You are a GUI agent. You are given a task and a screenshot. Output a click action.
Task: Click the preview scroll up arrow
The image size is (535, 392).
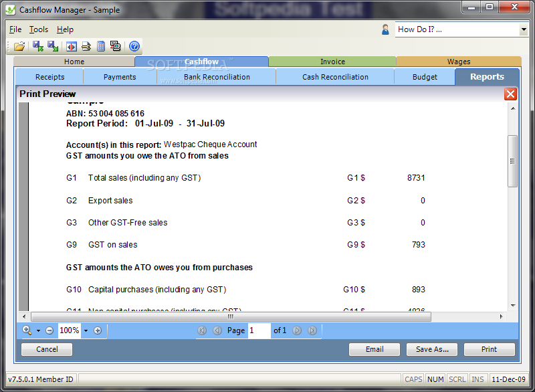pyautogui.click(x=513, y=108)
